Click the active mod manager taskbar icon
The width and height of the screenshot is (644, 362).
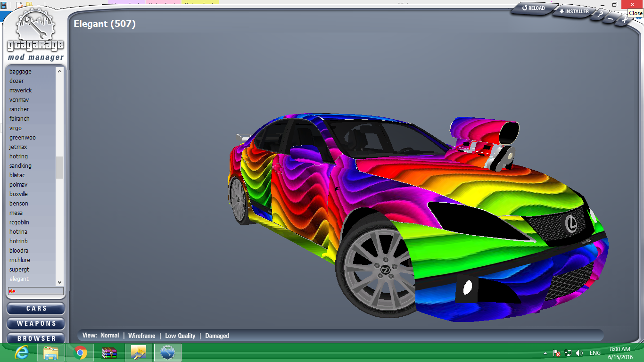click(x=168, y=353)
